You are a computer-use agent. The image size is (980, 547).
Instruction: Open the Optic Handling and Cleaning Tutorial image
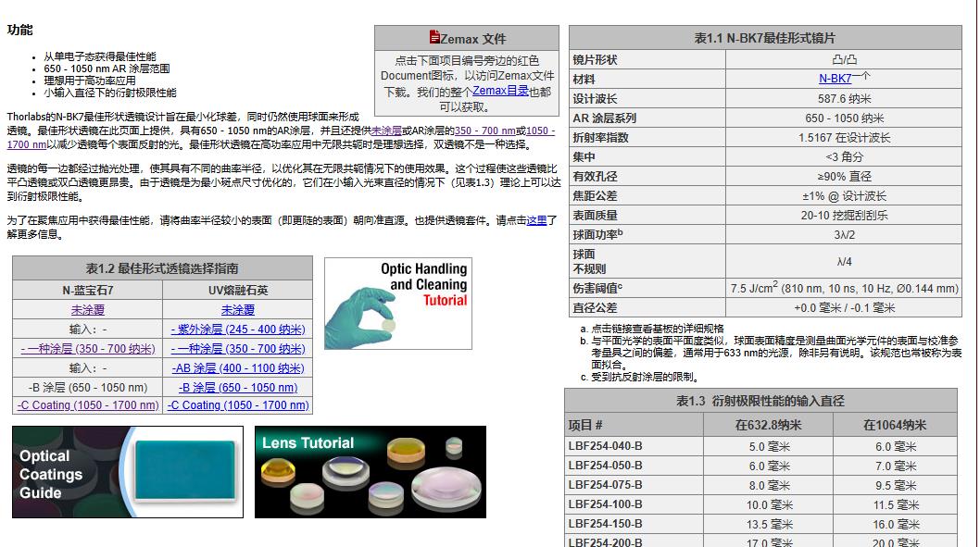click(398, 304)
